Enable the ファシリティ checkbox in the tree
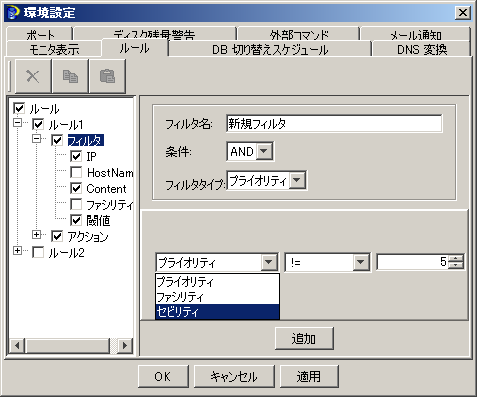477x397 pixels. click(x=76, y=204)
